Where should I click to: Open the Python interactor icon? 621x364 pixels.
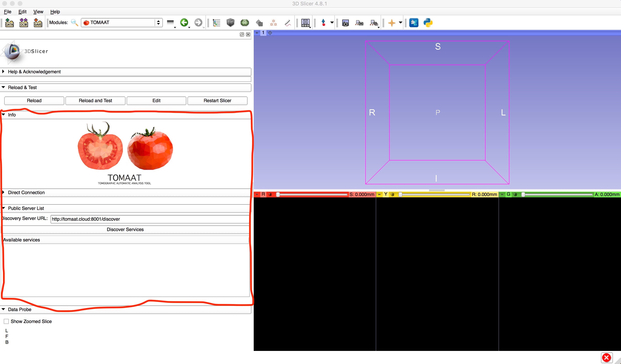tap(428, 23)
